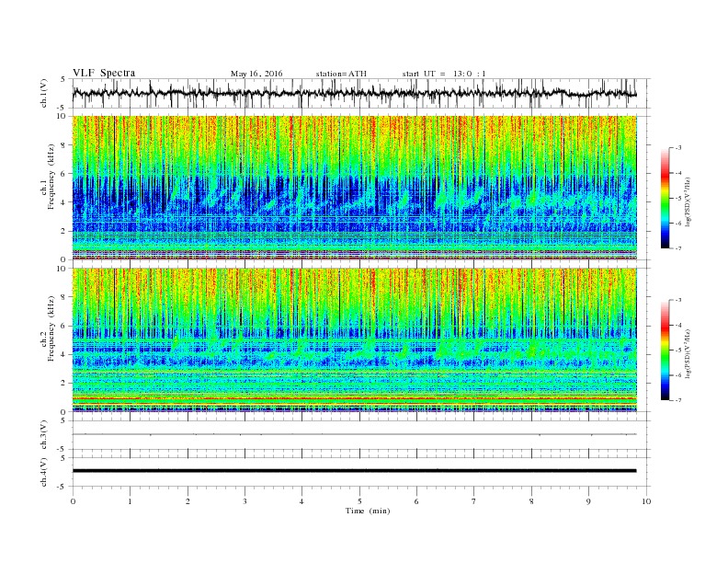Click the '6' kHz tick of ch.2 spectrogram
This screenshot has width=728, height=563.
pyautogui.click(x=63, y=326)
